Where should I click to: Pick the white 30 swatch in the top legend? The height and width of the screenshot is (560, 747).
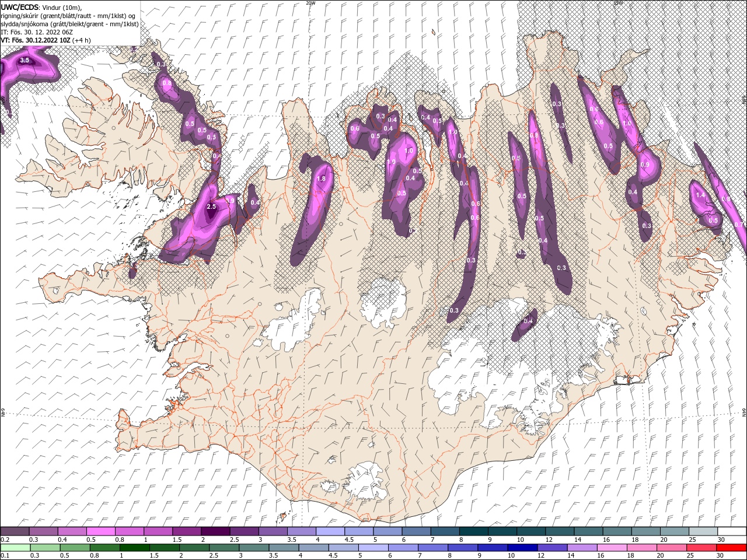coord(731,531)
